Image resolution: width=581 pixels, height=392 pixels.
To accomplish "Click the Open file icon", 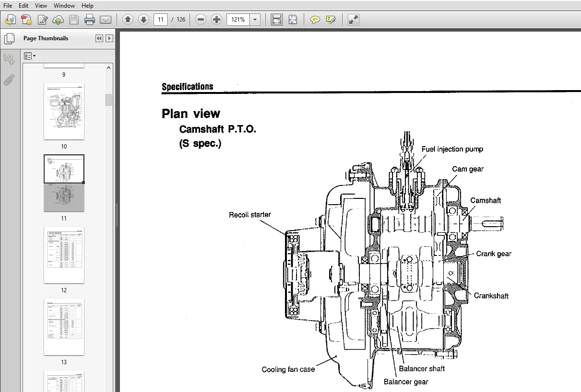I will [11, 20].
